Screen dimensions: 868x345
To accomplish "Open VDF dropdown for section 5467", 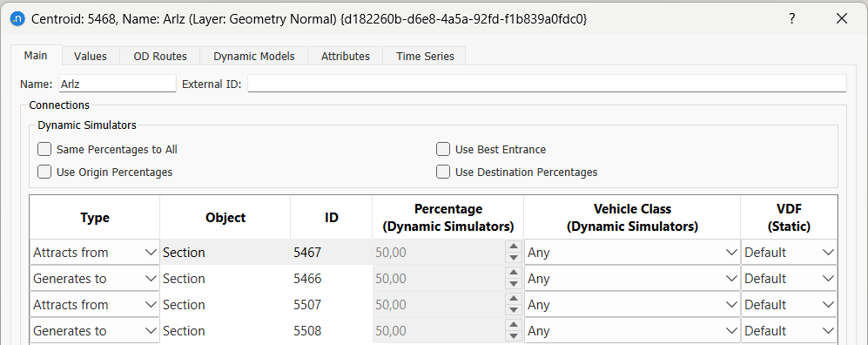I will (x=789, y=253).
